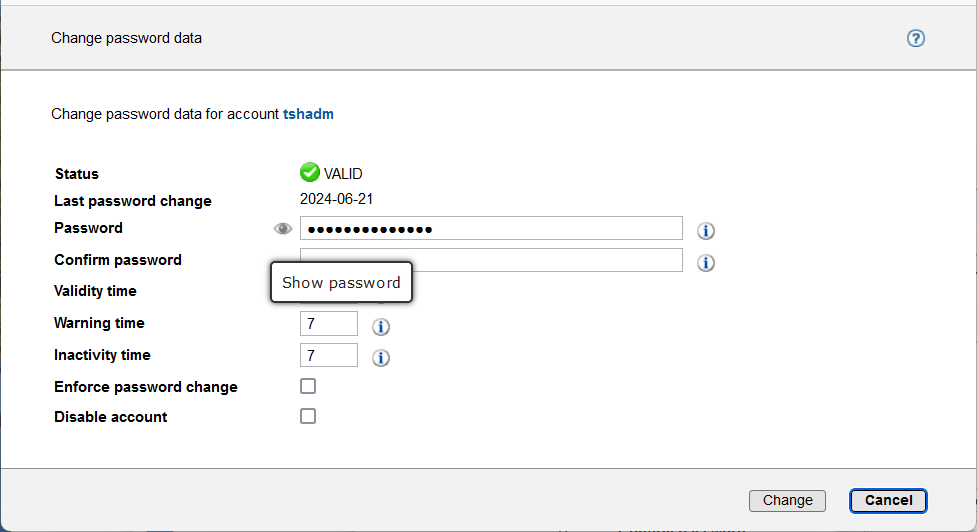Click the green VALID status checkmark icon

pyautogui.click(x=310, y=173)
